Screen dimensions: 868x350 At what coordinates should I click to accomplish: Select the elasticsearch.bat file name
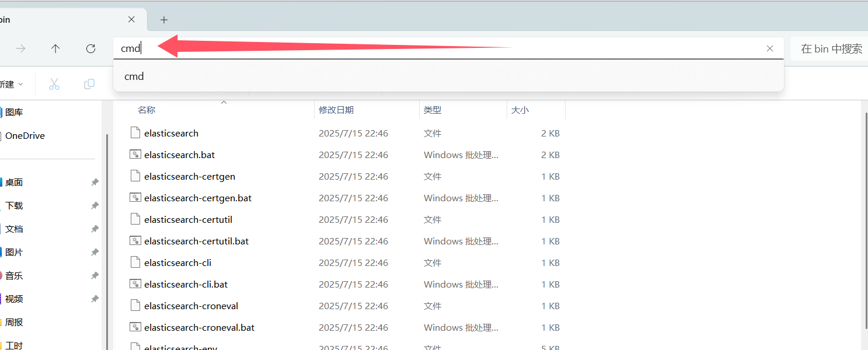coord(179,155)
